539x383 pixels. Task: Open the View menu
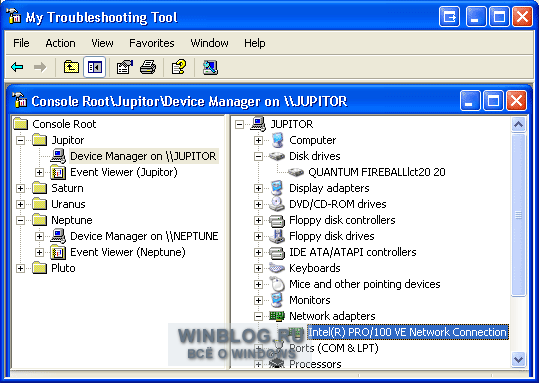[x=102, y=43]
